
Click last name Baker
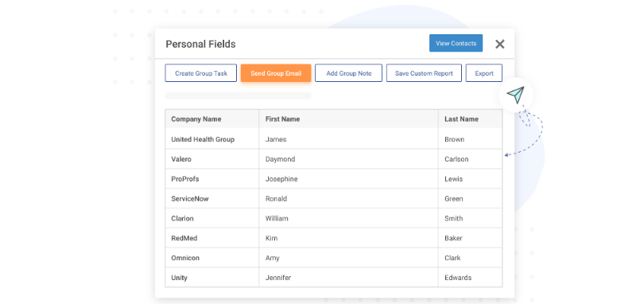(453, 238)
